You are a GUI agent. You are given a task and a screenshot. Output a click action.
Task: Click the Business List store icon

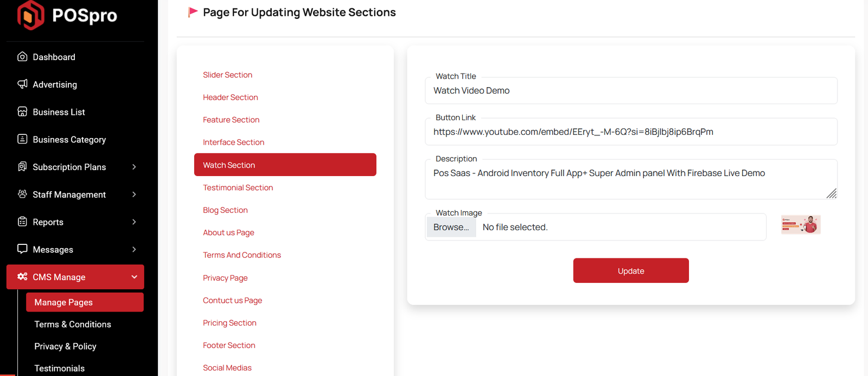coord(22,112)
